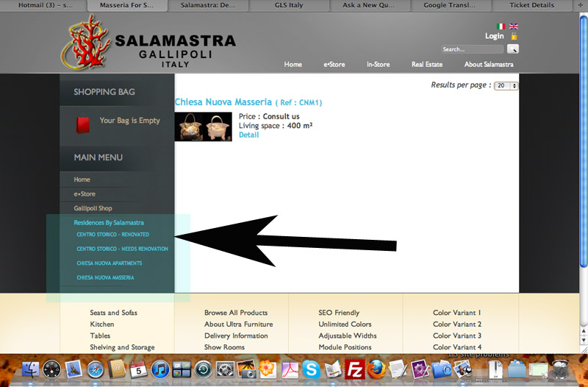Click Delivery Information footer link

236,335
